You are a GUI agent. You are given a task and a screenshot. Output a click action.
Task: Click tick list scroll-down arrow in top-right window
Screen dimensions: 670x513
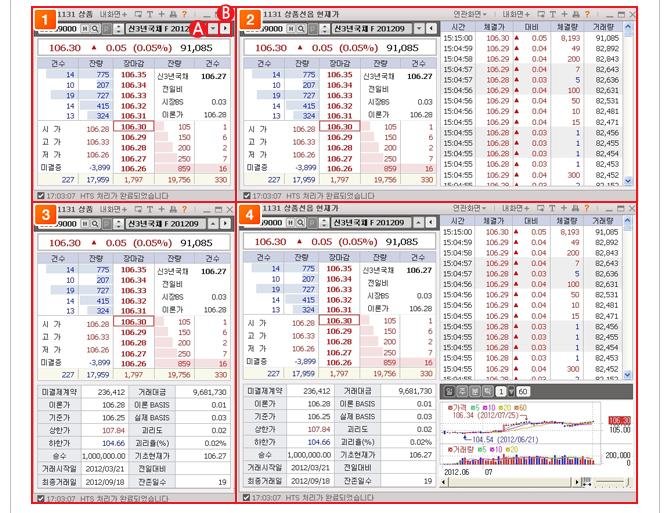pyautogui.click(x=628, y=181)
